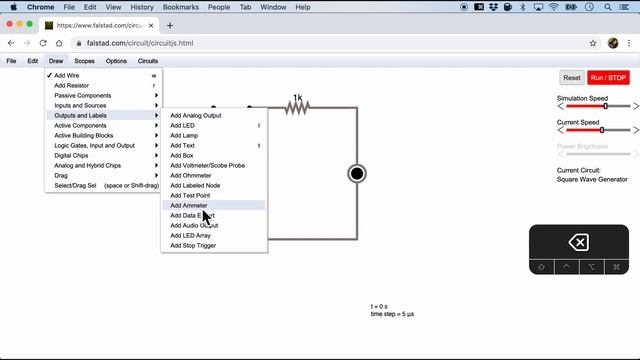Click the browser back arrow

point(11,43)
